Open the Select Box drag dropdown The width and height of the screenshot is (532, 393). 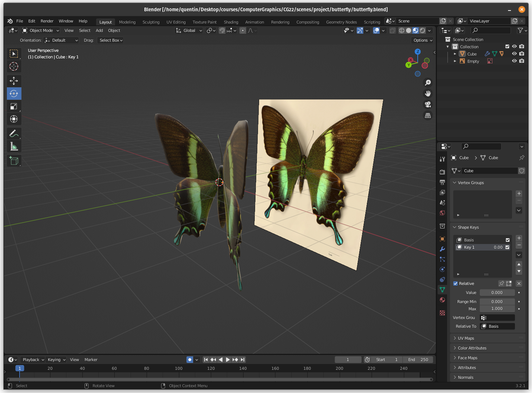(x=111, y=40)
